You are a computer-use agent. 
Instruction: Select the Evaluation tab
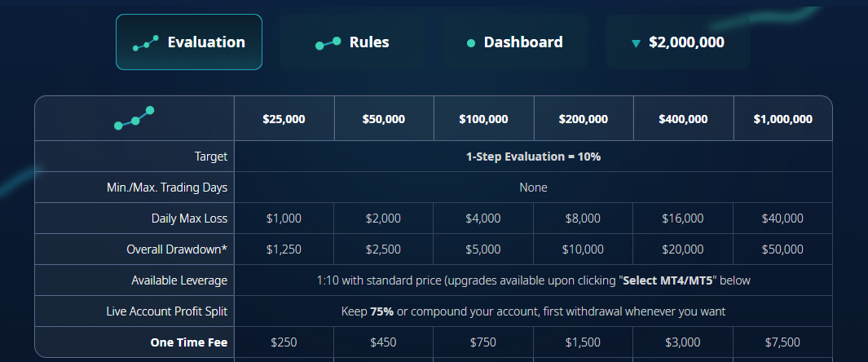click(189, 42)
